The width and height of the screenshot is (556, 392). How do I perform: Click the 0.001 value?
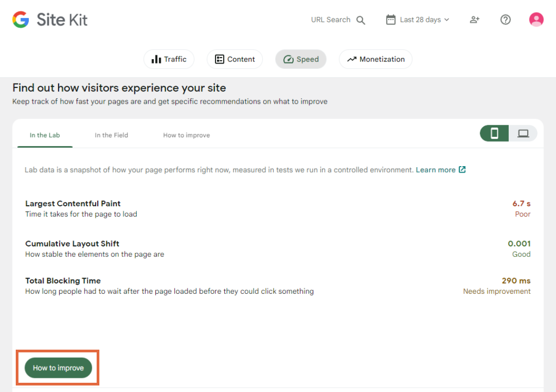(519, 243)
